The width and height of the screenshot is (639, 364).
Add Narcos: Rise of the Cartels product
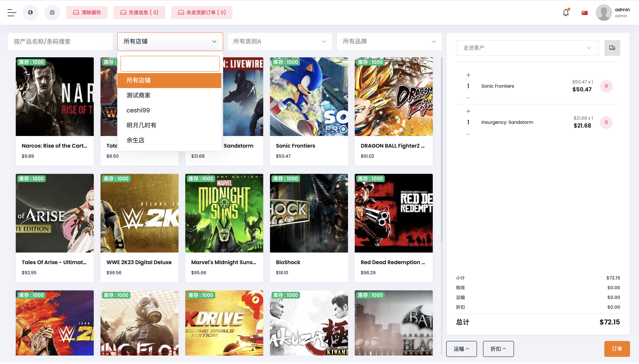(x=55, y=111)
